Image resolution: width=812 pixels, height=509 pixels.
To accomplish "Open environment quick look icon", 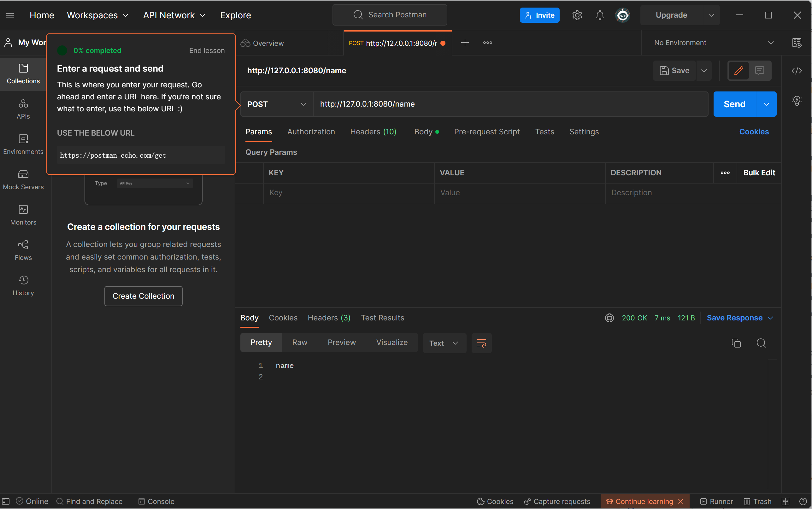I will pyautogui.click(x=797, y=43).
